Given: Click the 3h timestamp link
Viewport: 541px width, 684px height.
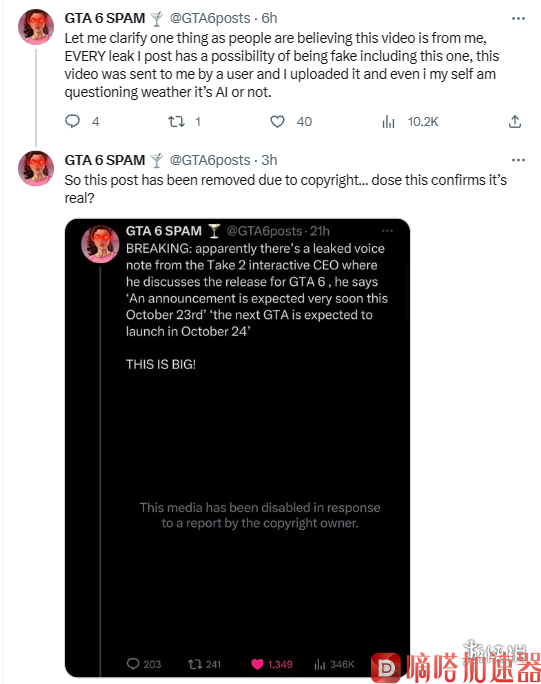Looking at the screenshot, I should pyautogui.click(x=269, y=160).
